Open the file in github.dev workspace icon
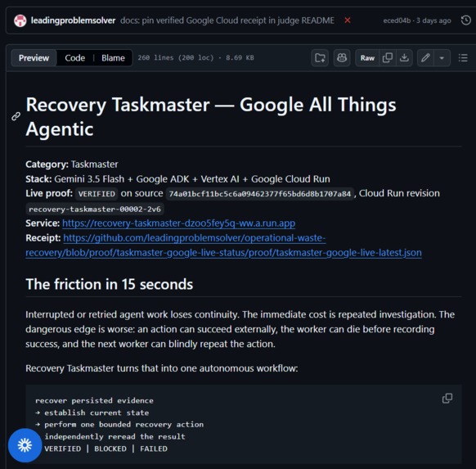 coord(320,58)
